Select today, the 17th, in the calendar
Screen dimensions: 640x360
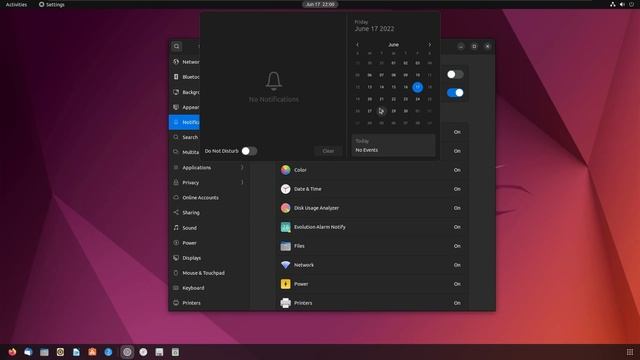coord(417,87)
